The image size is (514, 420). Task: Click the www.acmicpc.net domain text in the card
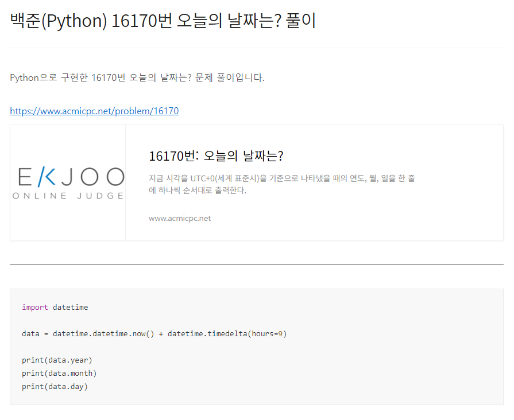point(180,218)
